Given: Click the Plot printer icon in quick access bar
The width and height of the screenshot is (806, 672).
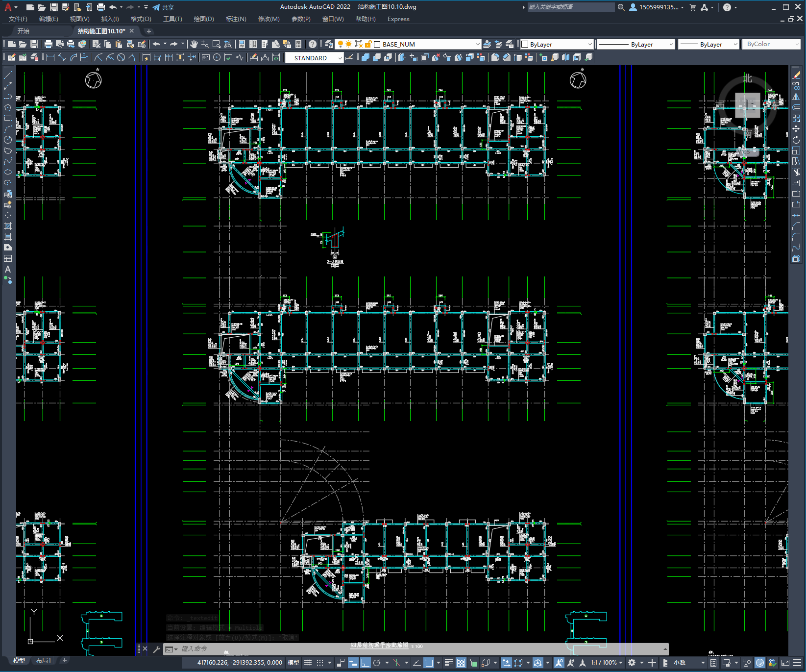Looking at the screenshot, I should [101, 7].
